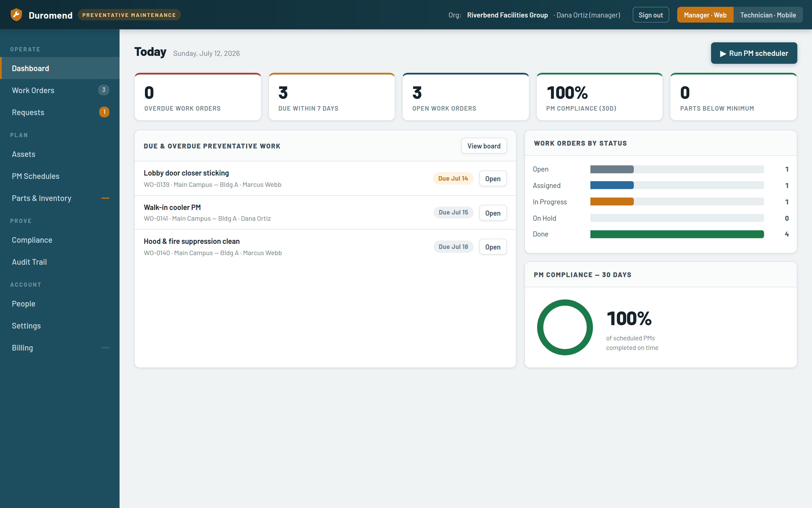Open the Lobby door closer sticking order
Image resolution: width=812 pixels, height=508 pixels.
[x=493, y=179]
